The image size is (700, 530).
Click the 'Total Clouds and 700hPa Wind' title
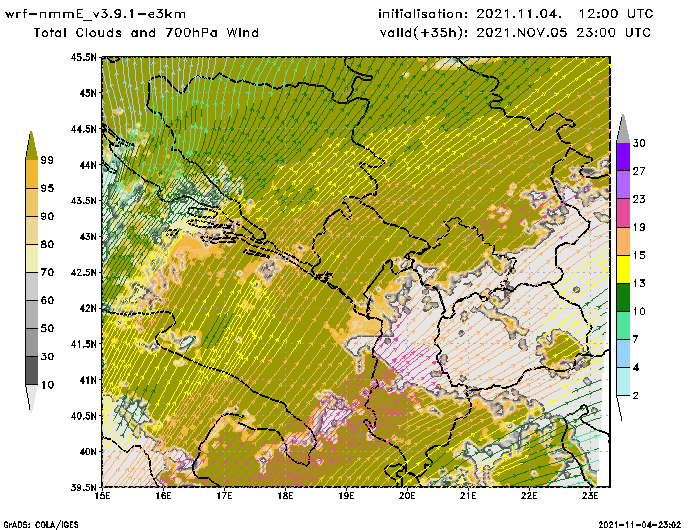(x=146, y=33)
